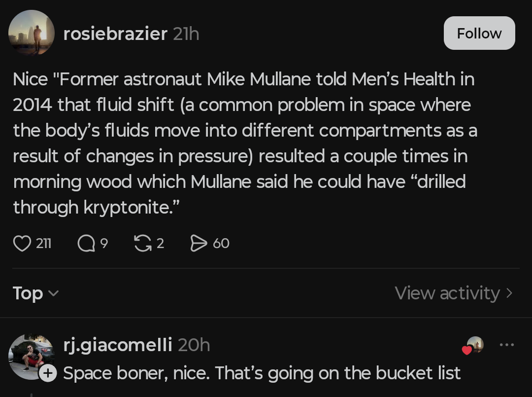Screen dimensions: 532x397
Task: Tap the 20h timestamp on the reply
Action: (194, 345)
